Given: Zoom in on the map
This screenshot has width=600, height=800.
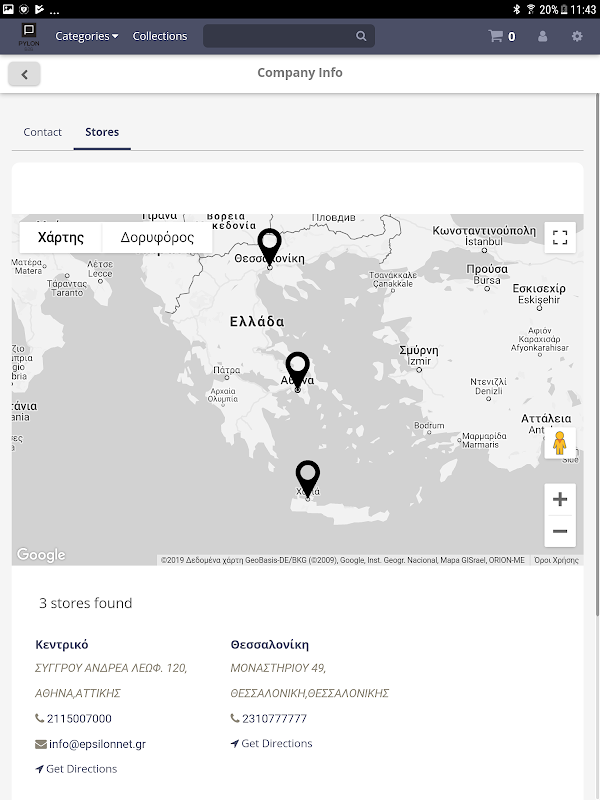Looking at the screenshot, I should point(560,499).
